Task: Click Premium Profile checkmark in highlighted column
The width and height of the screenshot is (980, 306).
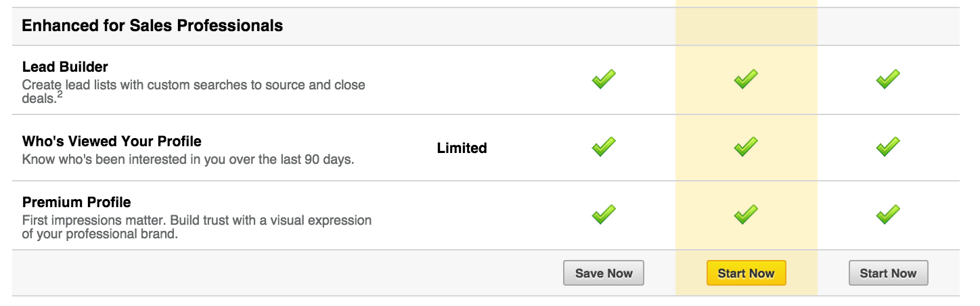Action: 746,215
